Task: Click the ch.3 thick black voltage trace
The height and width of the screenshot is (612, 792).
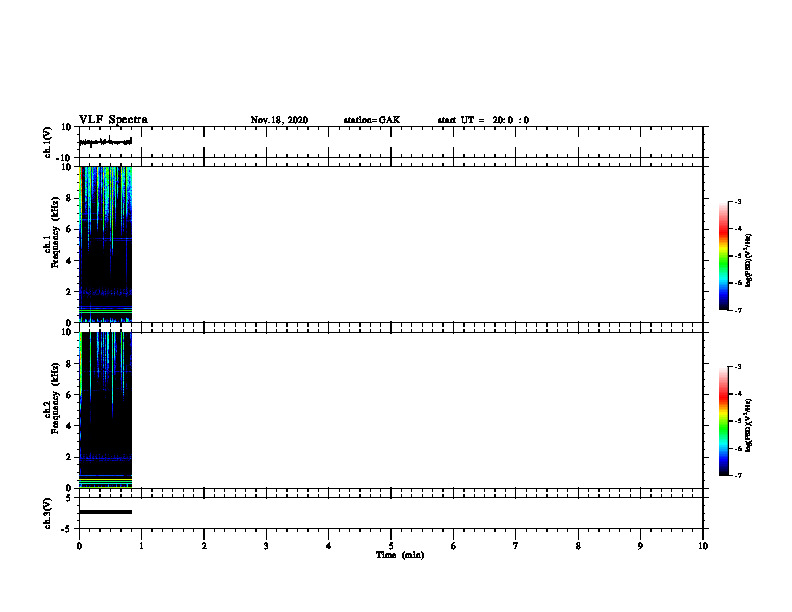Action: click(106, 512)
